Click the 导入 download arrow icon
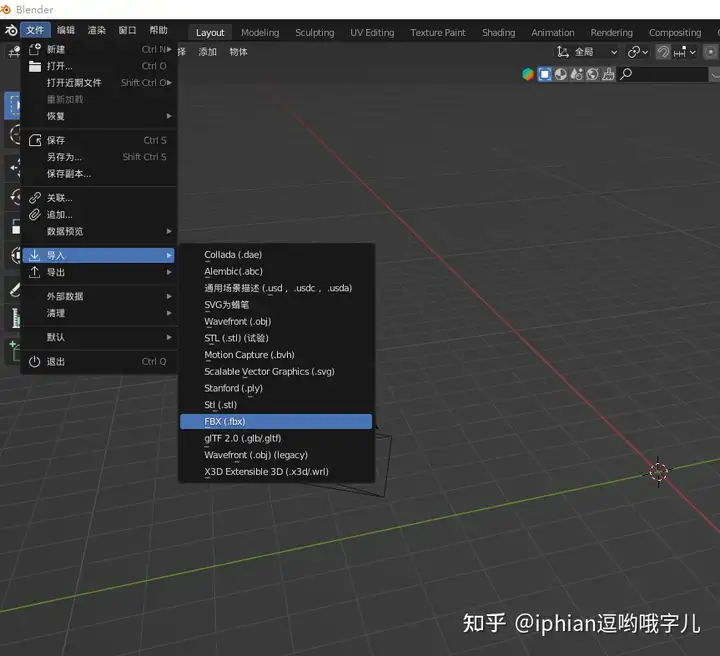This screenshot has height=656, width=720. point(34,255)
